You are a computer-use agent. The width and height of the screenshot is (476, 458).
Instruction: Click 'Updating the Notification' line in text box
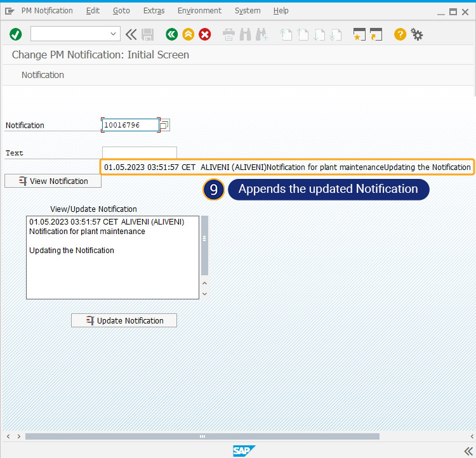(x=72, y=251)
